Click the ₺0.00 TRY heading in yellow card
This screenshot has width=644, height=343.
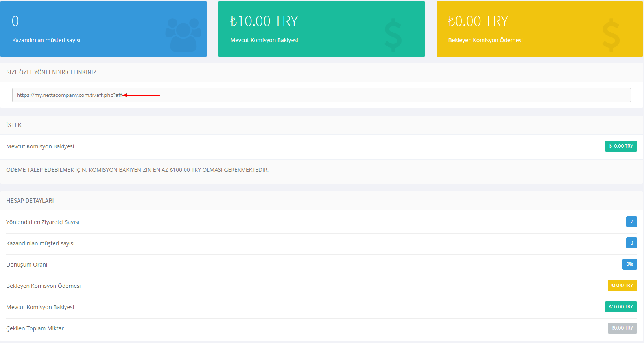478,21
